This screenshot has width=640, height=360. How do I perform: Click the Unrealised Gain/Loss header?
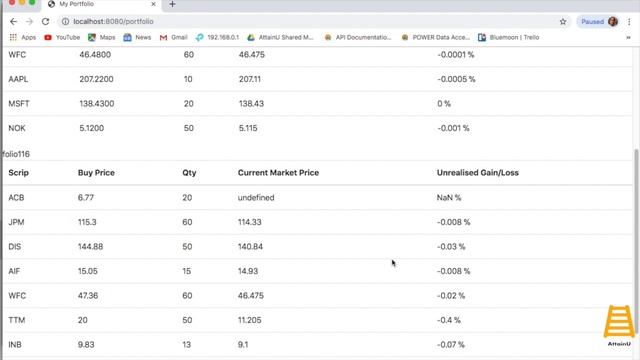click(x=478, y=173)
